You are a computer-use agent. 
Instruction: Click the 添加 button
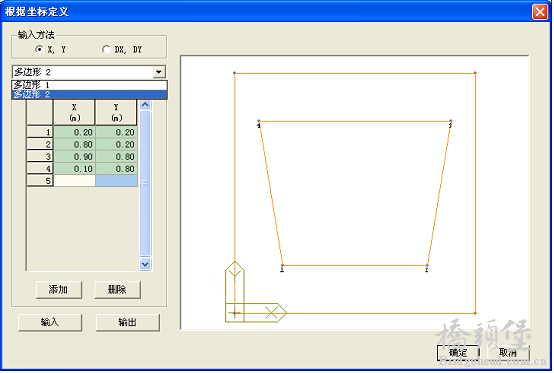[59, 290]
